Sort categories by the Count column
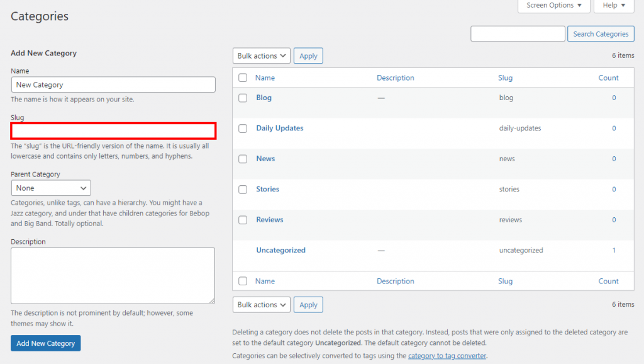The width and height of the screenshot is (644, 364). coord(608,77)
